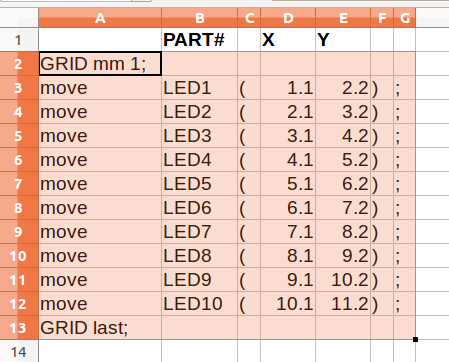Select the LED5 cell

coord(200,184)
